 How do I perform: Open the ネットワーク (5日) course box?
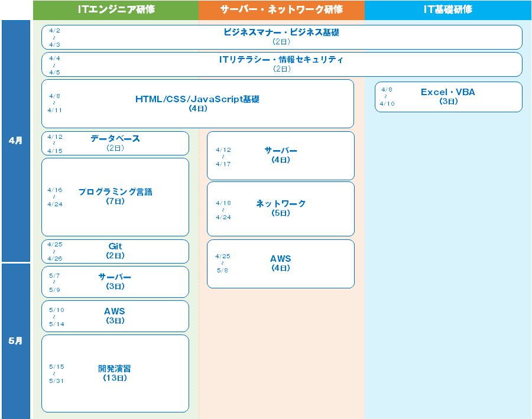(281, 209)
